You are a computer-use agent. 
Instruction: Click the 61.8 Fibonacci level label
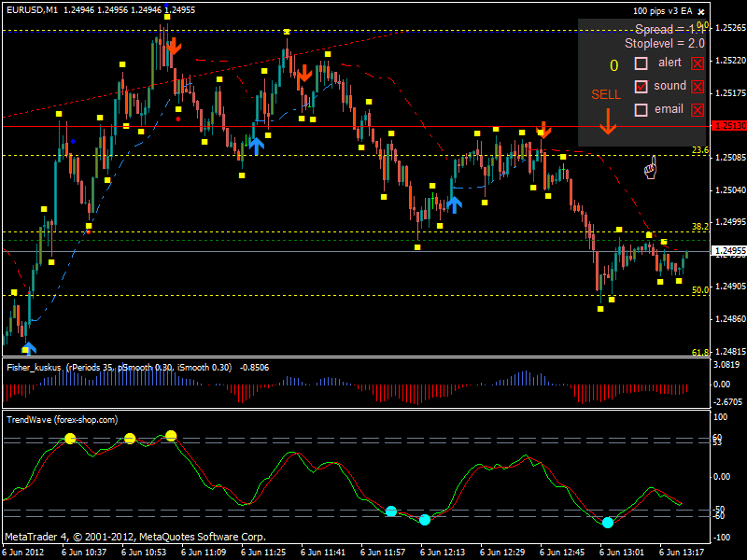700,352
